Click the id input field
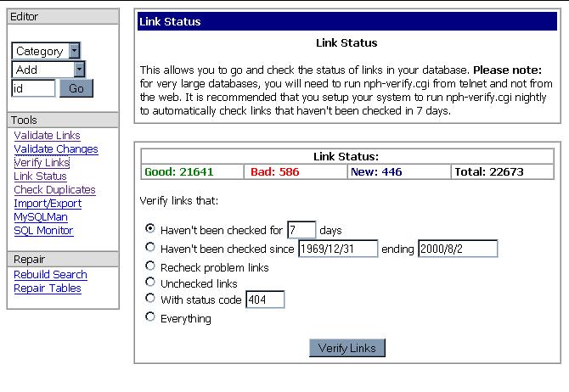 (33, 88)
